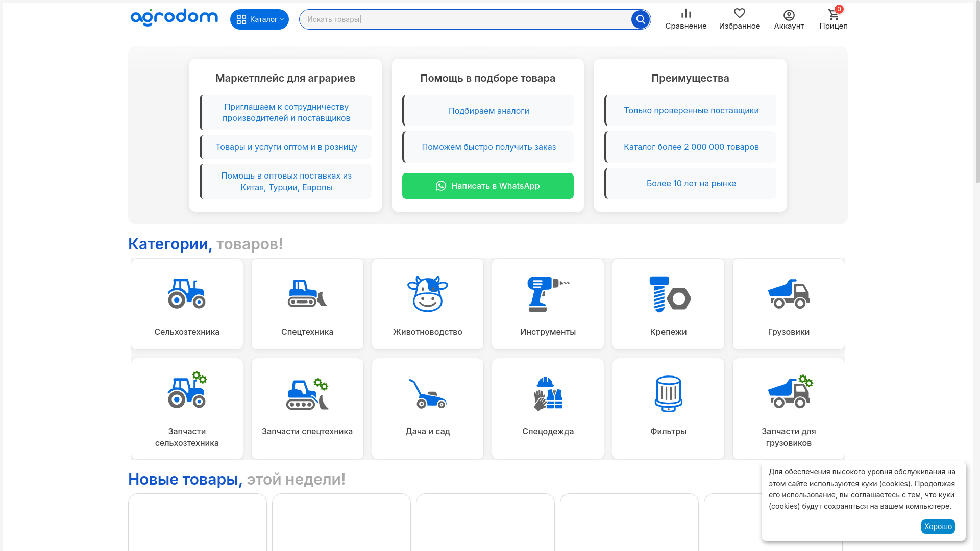The width and height of the screenshot is (980, 551).
Task: Click the Новые товары heading
Action: coord(237,479)
